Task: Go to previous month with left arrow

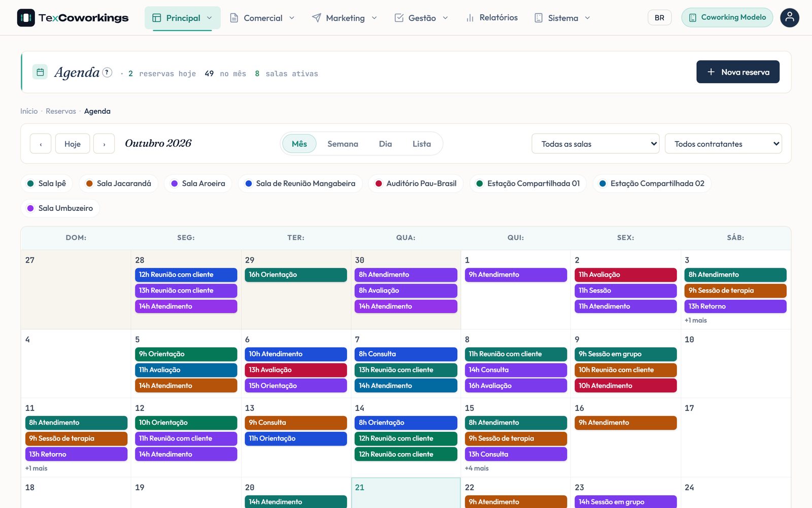Action: point(41,144)
